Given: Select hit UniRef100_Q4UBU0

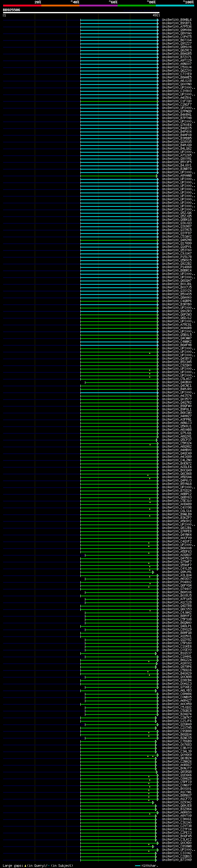Looking at the screenshot, I should point(176,382).
